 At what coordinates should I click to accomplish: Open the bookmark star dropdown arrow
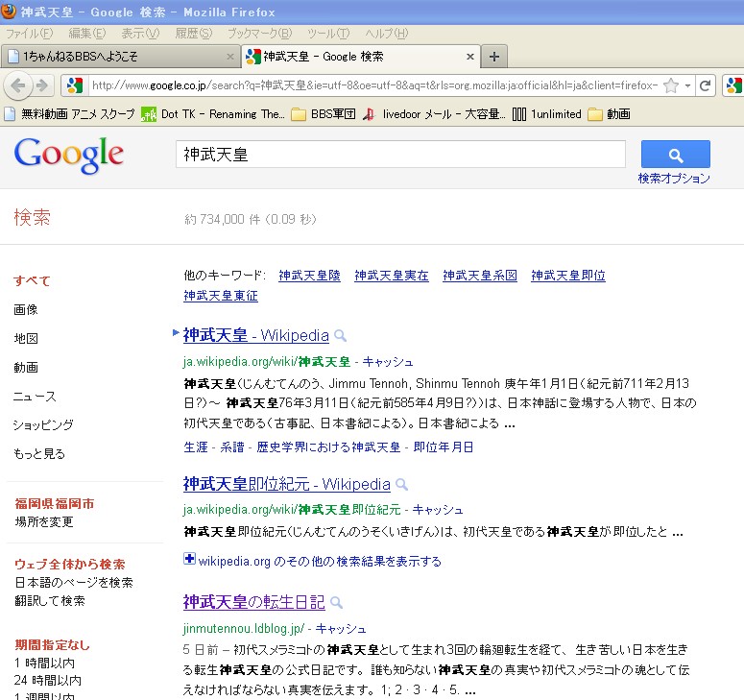pyautogui.click(x=687, y=85)
